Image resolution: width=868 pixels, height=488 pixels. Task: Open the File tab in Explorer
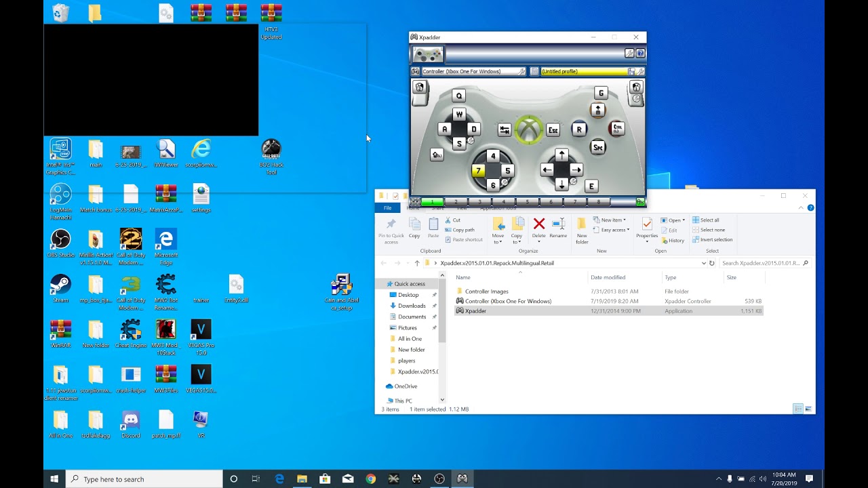tap(387, 208)
